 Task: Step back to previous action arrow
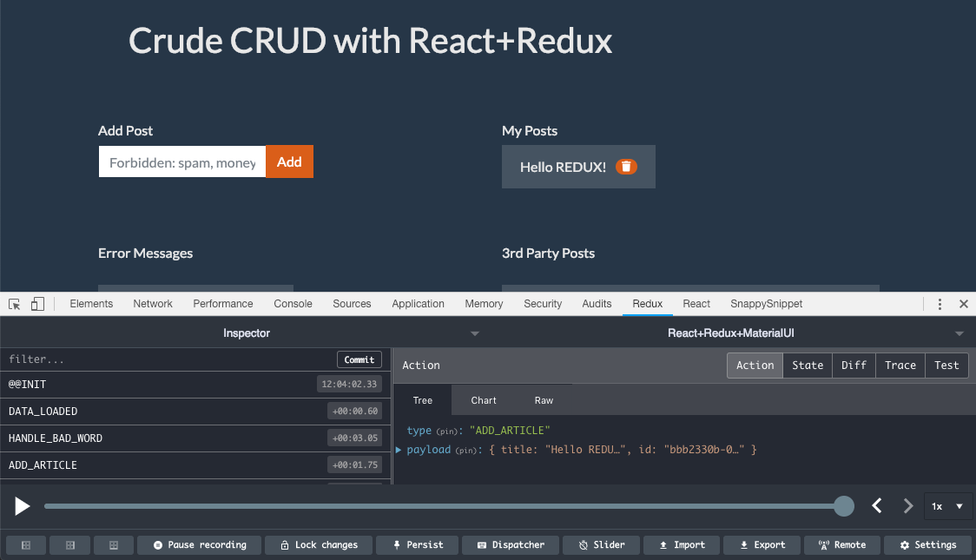[x=877, y=506]
